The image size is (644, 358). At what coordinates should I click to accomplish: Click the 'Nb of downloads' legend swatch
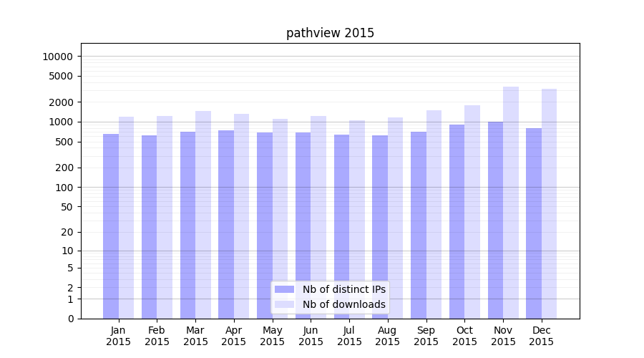coord(284,304)
